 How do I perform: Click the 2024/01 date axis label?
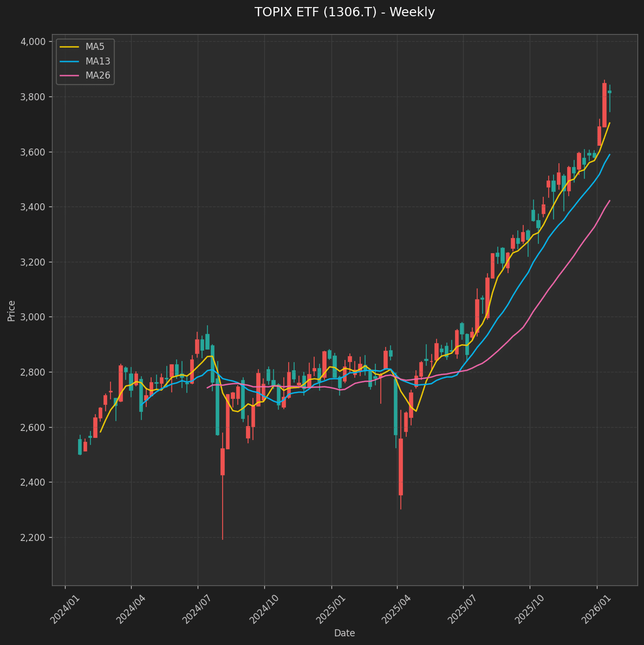click(64, 609)
